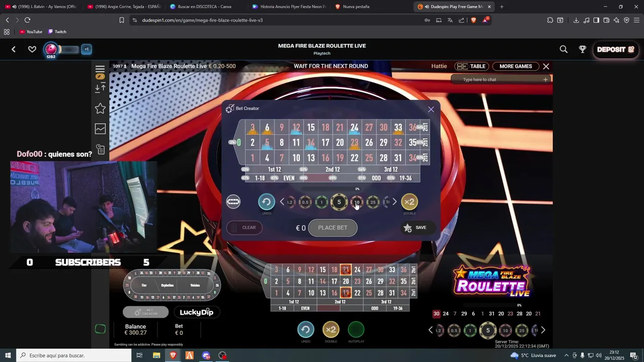Image resolution: width=644 pixels, height=362 pixels.
Task: Close the live game with X
Action: (546, 66)
